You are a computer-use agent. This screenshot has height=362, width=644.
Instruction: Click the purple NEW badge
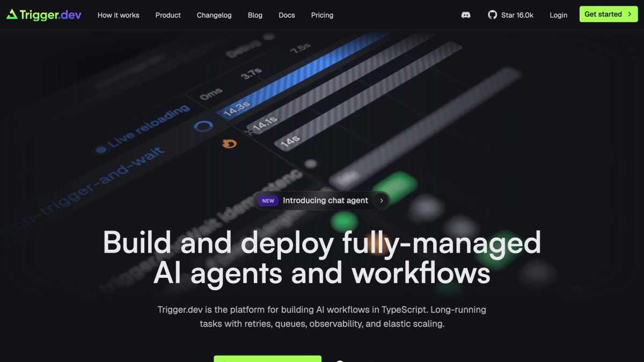point(268,201)
